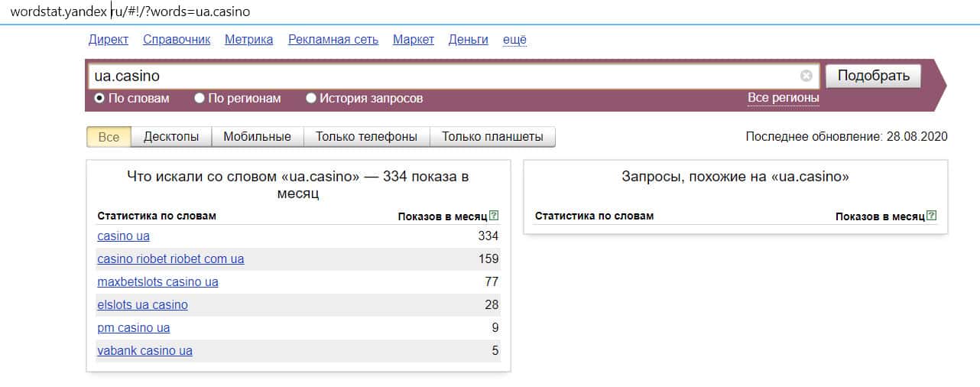980x387 pixels.
Task: Click the "maxbetslots casino ua" query link
Action: pos(157,282)
